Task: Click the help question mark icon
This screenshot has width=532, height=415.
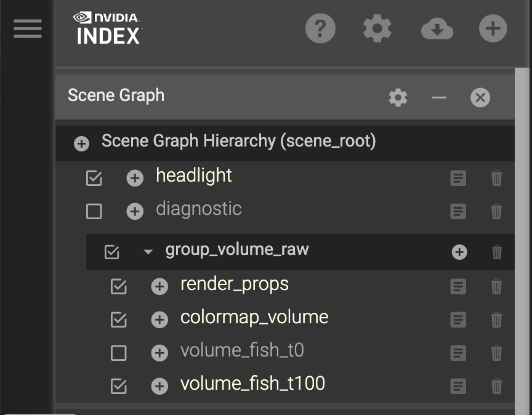Action: click(320, 28)
